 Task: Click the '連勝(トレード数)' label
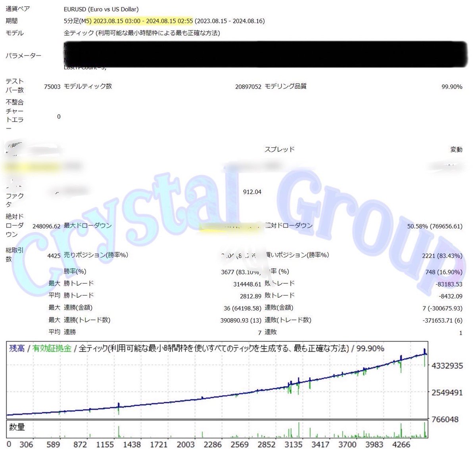point(87,320)
